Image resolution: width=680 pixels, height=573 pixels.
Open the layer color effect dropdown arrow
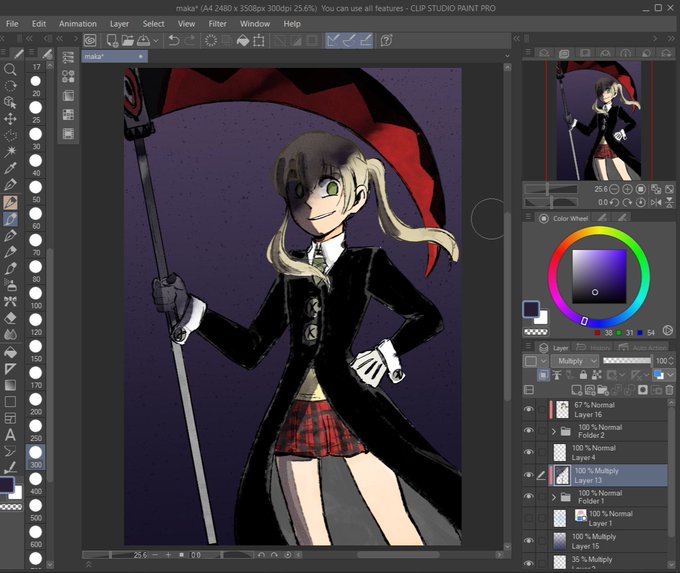click(670, 375)
